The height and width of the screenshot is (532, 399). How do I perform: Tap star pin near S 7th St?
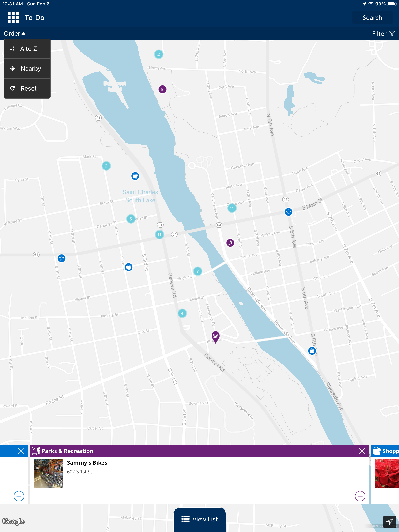pyautogui.click(x=62, y=258)
